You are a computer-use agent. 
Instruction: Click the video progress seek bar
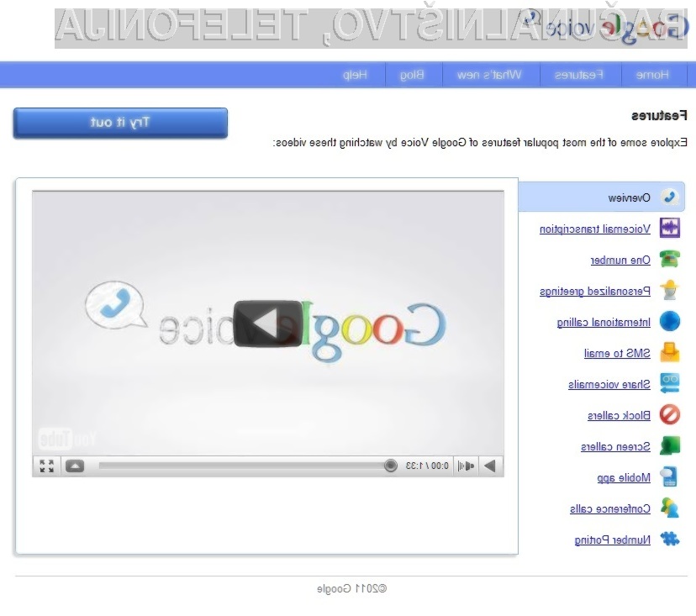coord(245,466)
